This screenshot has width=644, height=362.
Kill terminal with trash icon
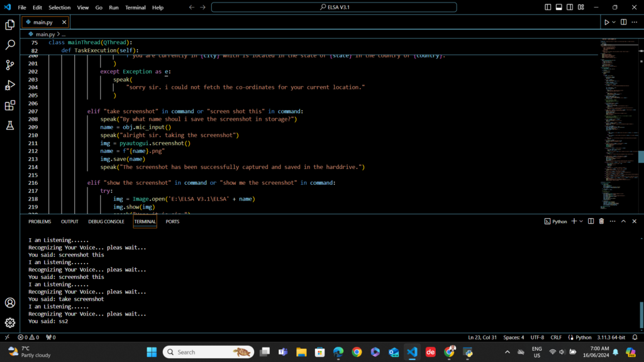coord(601,221)
